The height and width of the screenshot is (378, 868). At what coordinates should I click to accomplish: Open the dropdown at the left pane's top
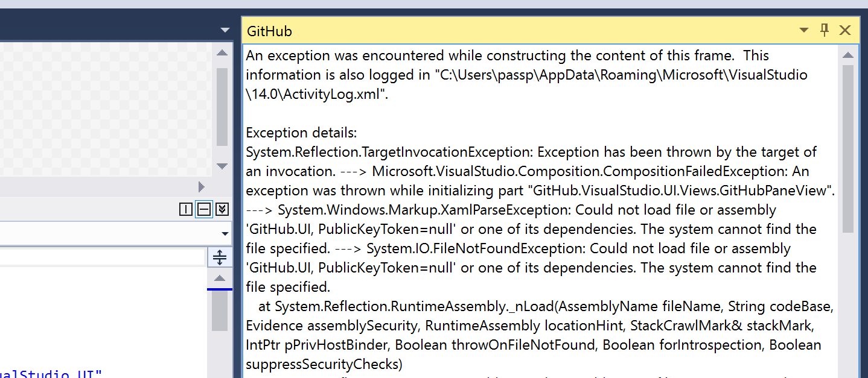225,29
